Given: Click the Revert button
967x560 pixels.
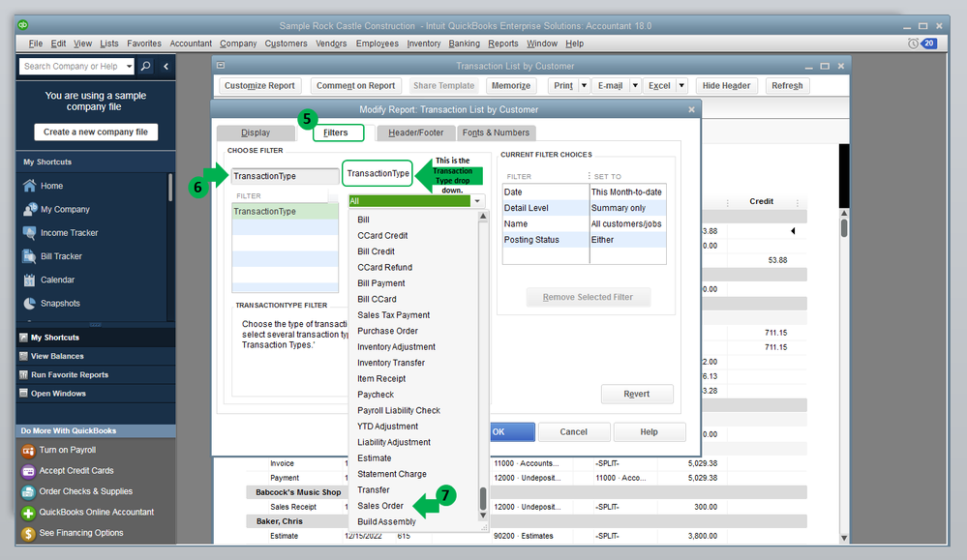Looking at the screenshot, I should coord(637,395).
